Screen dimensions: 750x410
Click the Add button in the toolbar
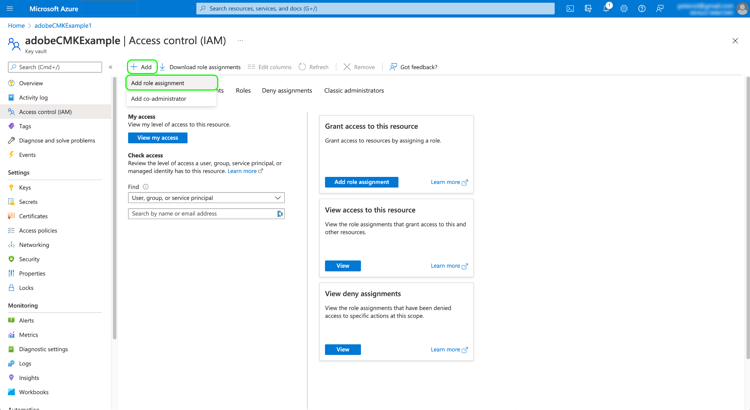pyautogui.click(x=142, y=67)
